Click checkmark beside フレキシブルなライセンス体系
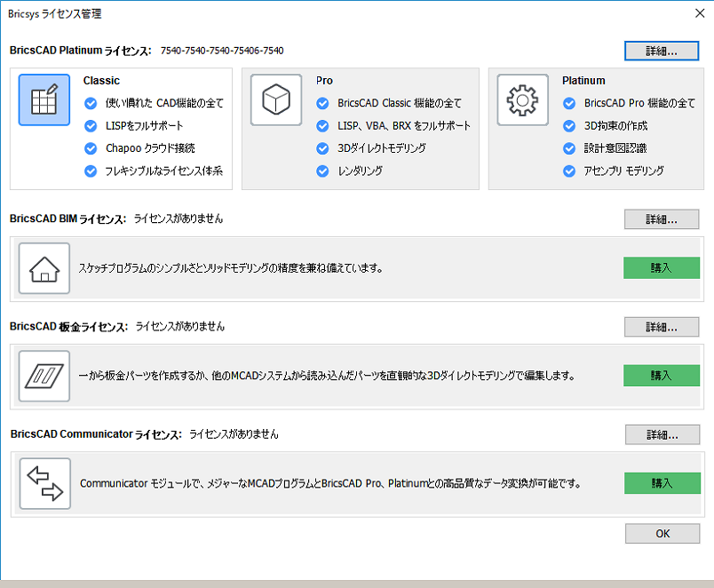Image resolution: width=714 pixels, height=588 pixels. [91, 171]
